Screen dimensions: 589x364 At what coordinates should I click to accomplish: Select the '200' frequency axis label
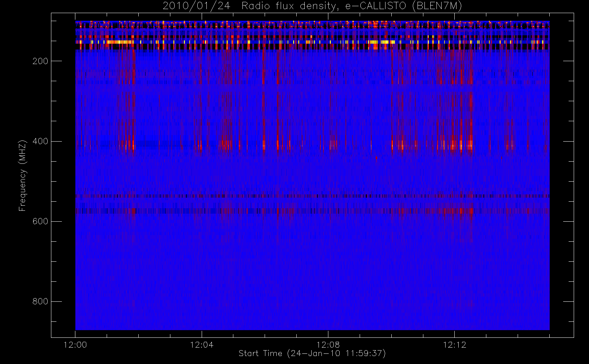pyautogui.click(x=40, y=61)
